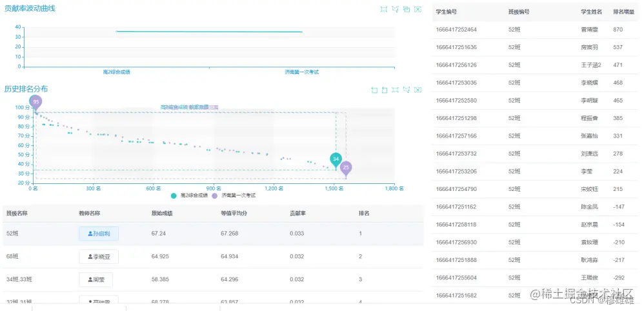Select student row 1666417254790
The image size is (644, 311).
click(x=536, y=189)
